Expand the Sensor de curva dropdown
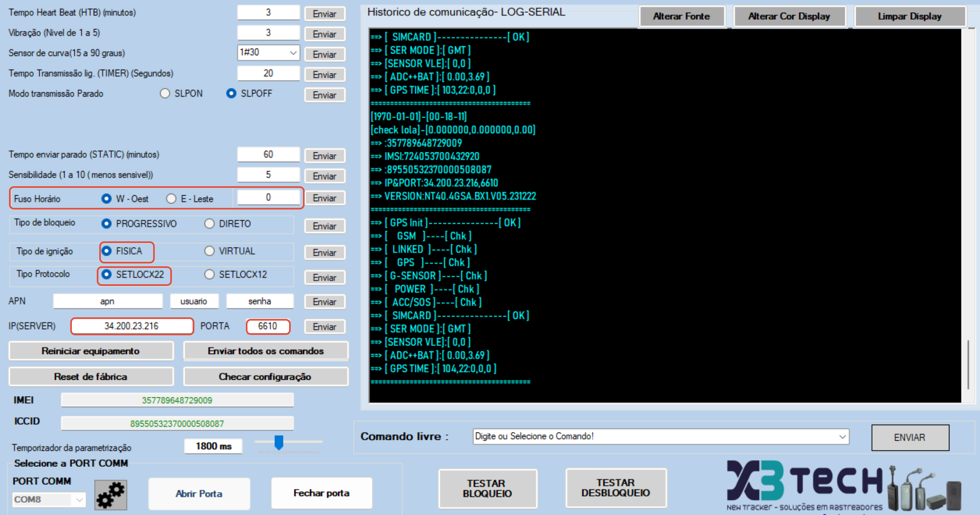Screen dimensions: 980x515 [x=293, y=53]
